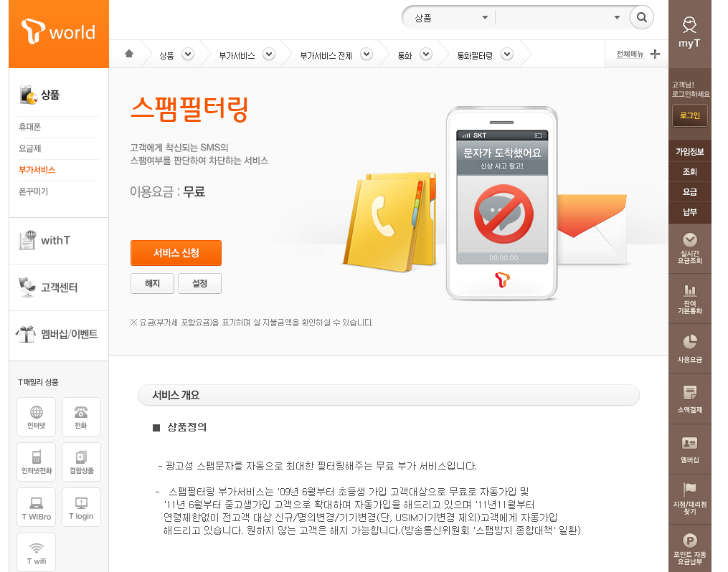Select 요금제 in left menu
The image size is (728, 572).
(29, 148)
